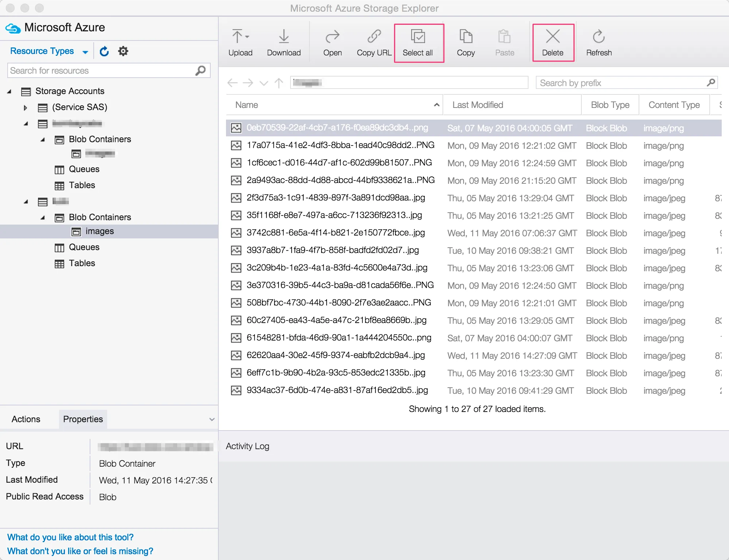Switch to the Properties tab
The image size is (729, 560).
[x=83, y=419]
